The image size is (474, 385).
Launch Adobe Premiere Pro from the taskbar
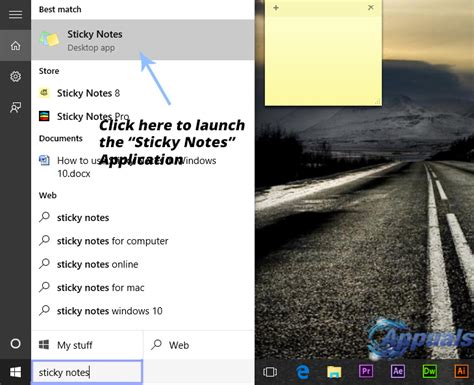pyautogui.click(x=366, y=371)
